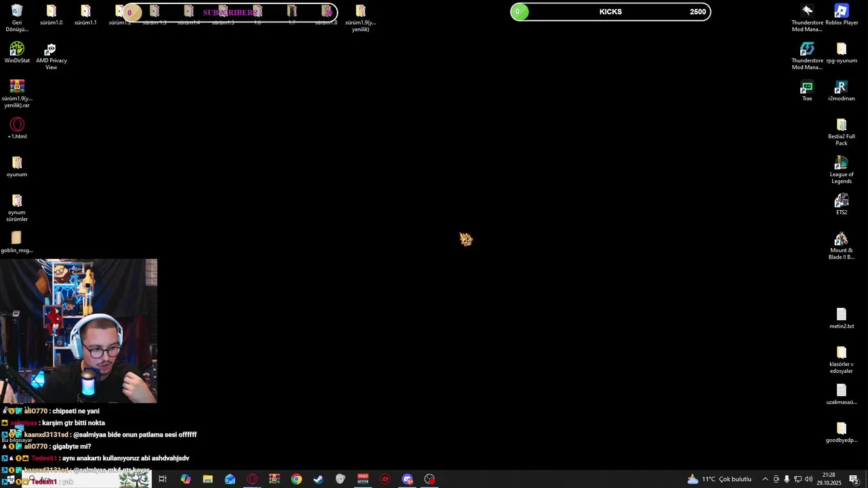Expand hidden system tray icons
868x488 pixels.
[765, 479]
